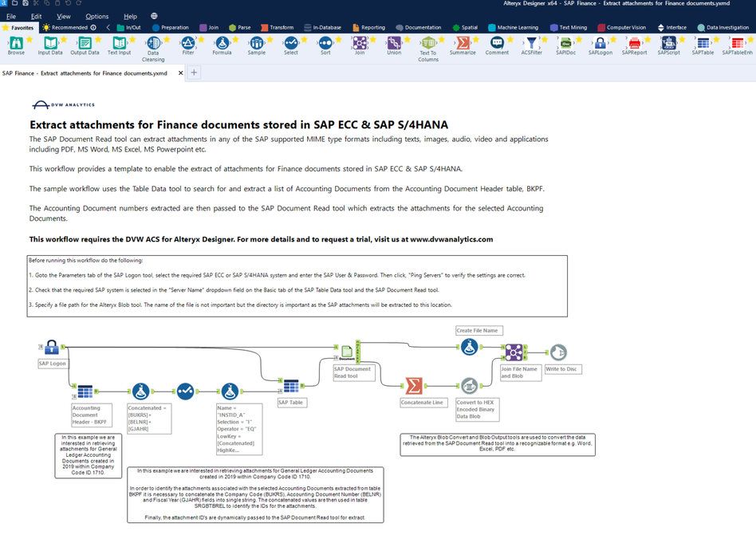Image resolution: width=756 pixels, height=535 pixels.
Task: Open the Options menu
Action: point(97,17)
